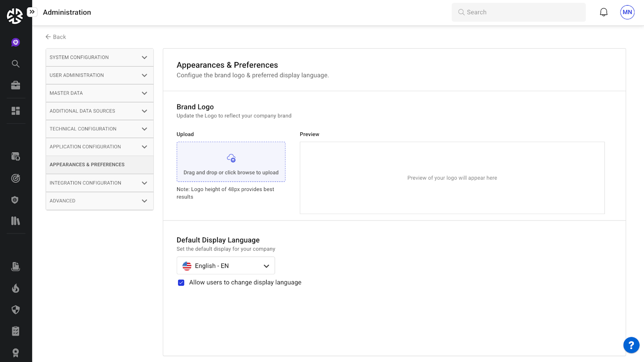Open the flame icon in sidebar
Screen dimensions: 644x362
[16, 288]
